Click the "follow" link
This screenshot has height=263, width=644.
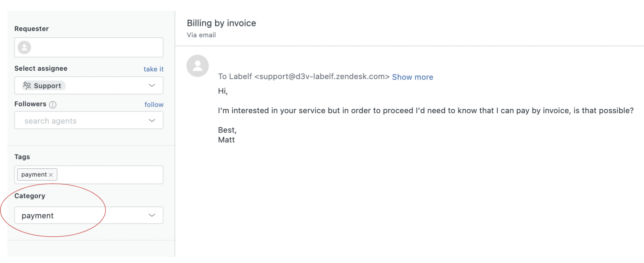[154, 105]
